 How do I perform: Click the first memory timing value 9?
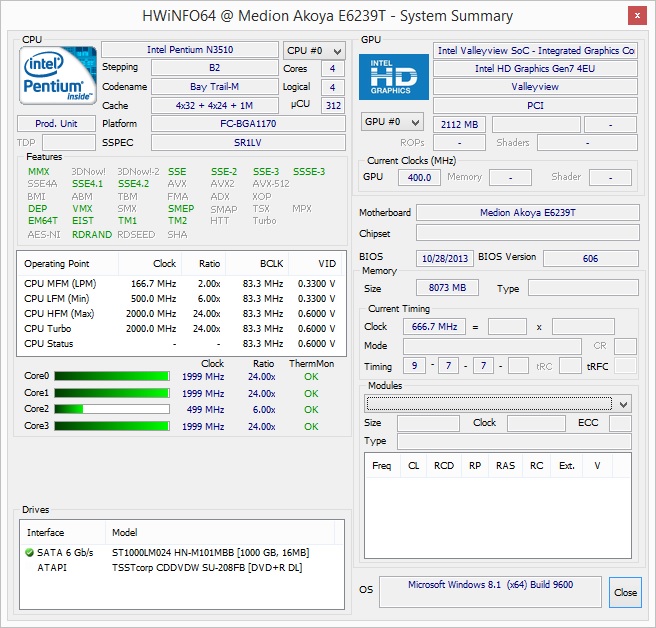[414, 366]
